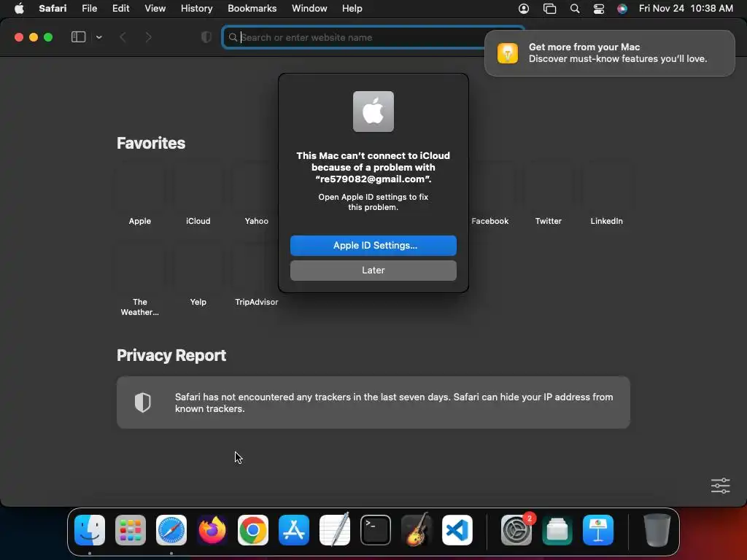Open the Bookmarks menu
This screenshot has height=560, width=747.
252,9
